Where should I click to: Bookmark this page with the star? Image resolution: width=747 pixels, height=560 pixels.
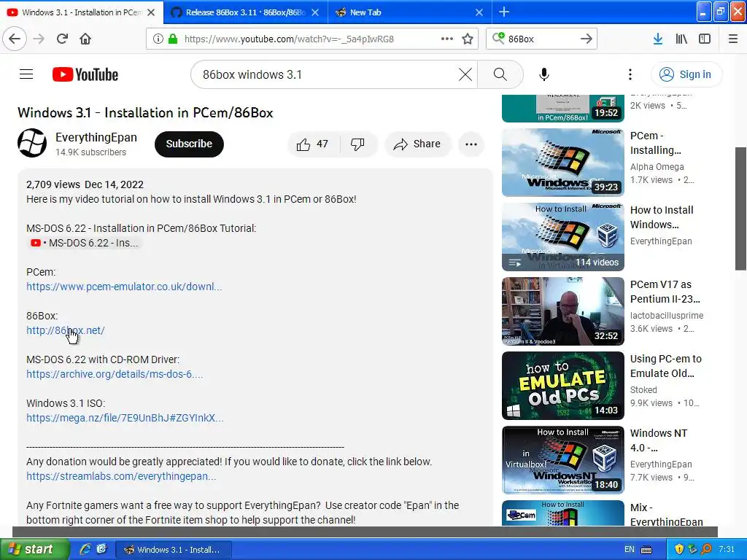coord(468,39)
